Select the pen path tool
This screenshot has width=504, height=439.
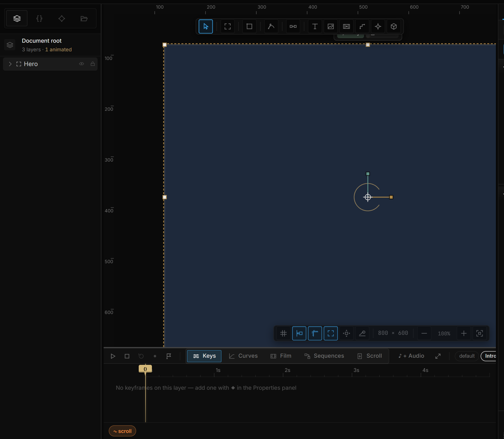271,26
